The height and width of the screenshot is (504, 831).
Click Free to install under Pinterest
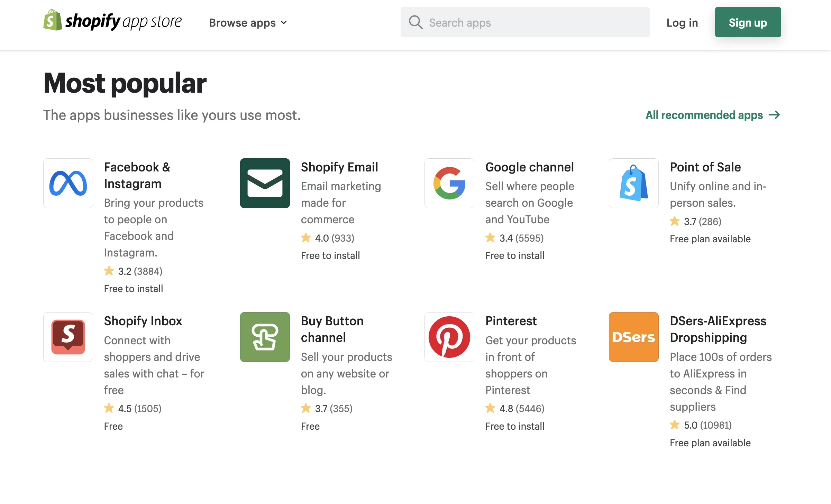515,426
